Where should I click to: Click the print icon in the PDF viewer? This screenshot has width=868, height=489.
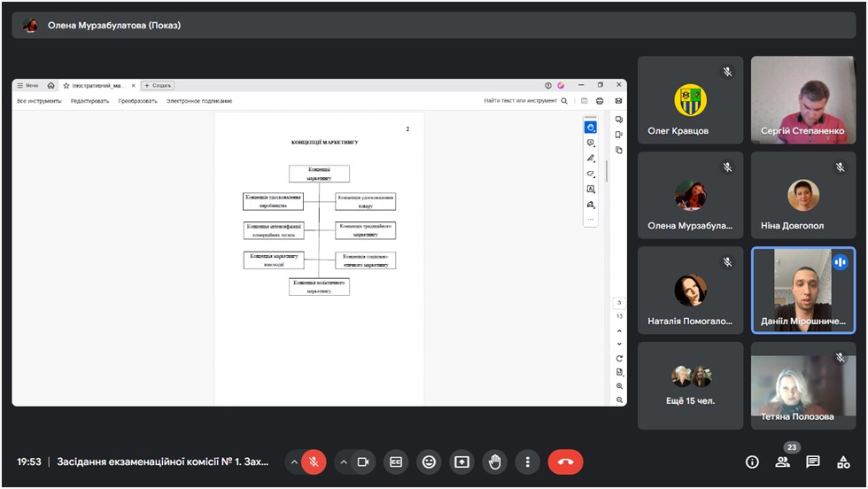click(x=600, y=101)
